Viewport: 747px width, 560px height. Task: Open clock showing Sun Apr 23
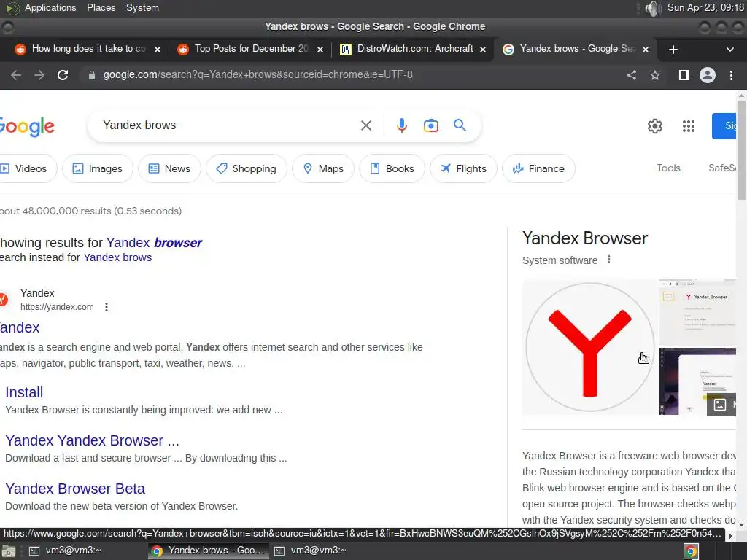[x=705, y=7]
